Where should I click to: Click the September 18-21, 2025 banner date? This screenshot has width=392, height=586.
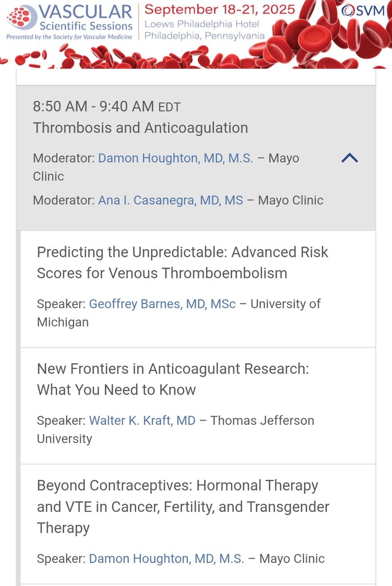pos(220,9)
